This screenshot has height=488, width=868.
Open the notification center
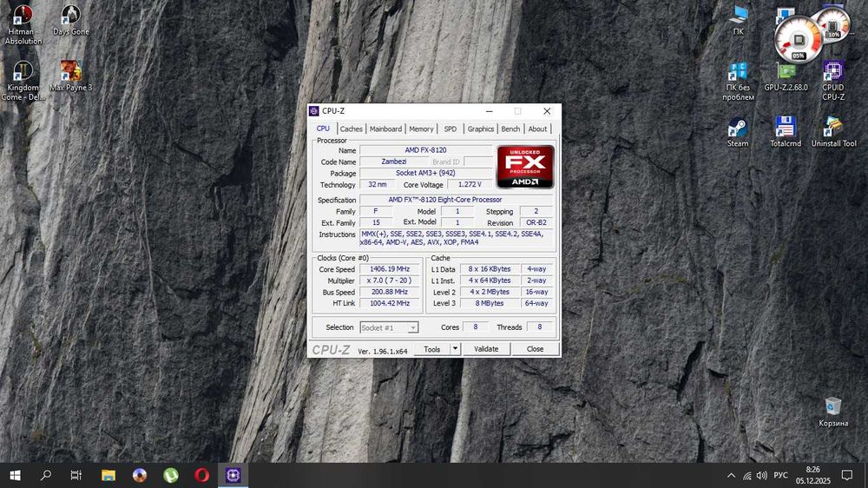[x=847, y=475]
